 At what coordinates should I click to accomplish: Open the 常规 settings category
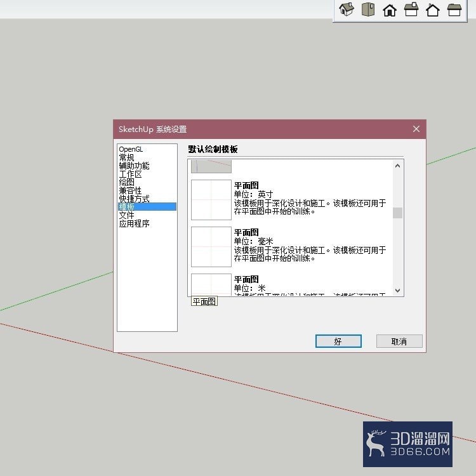(x=126, y=157)
